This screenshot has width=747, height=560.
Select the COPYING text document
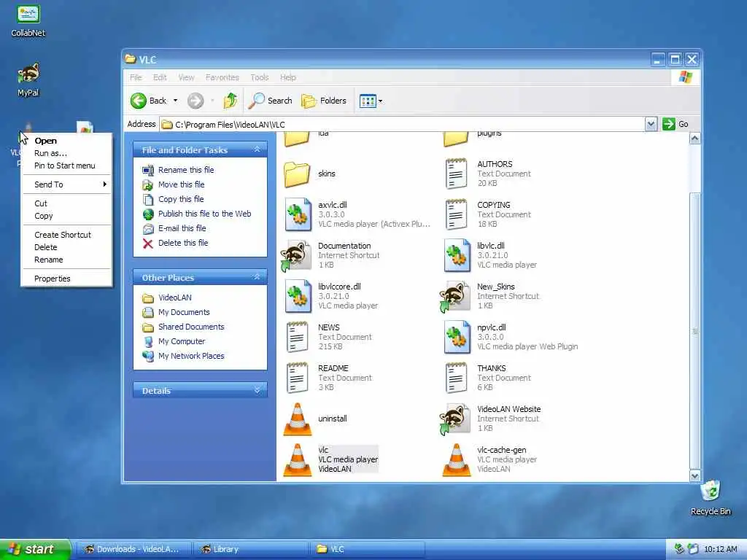pyautogui.click(x=487, y=215)
